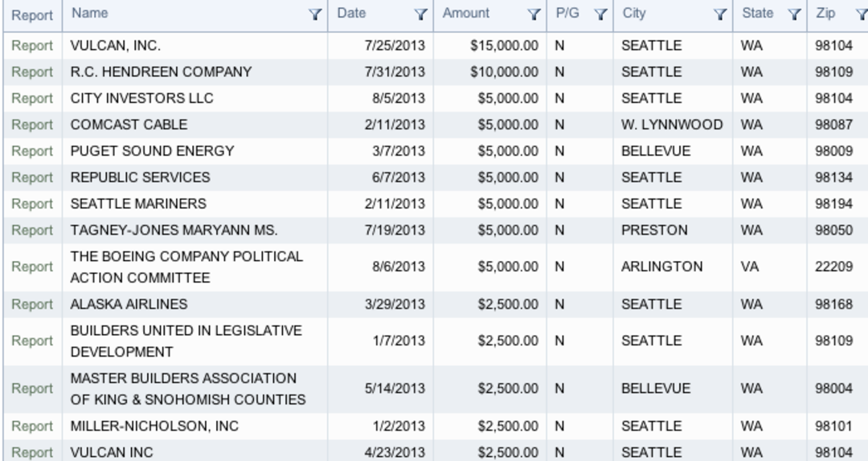
Task: Open Report link for VULCAN, INC. row
Action: (x=32, y=46)
